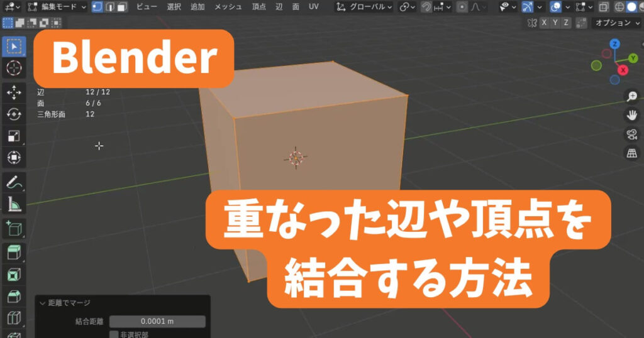Open the overlays settings dropdown arrow

568,6
